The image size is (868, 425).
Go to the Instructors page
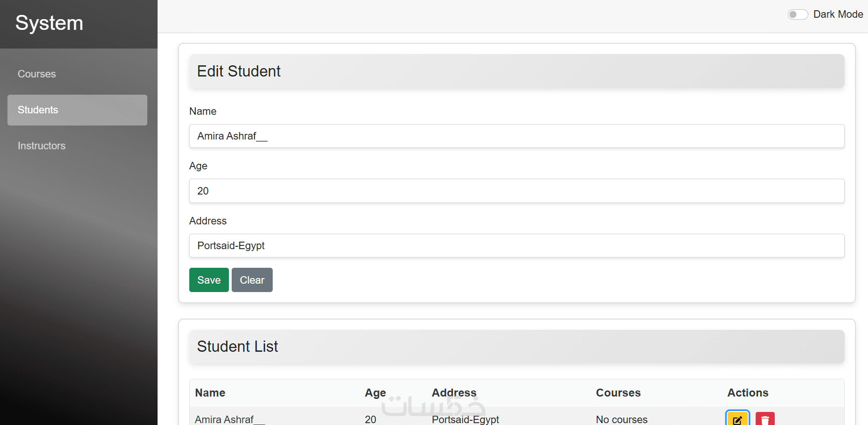pyautogui.click(x=41, y=146)
